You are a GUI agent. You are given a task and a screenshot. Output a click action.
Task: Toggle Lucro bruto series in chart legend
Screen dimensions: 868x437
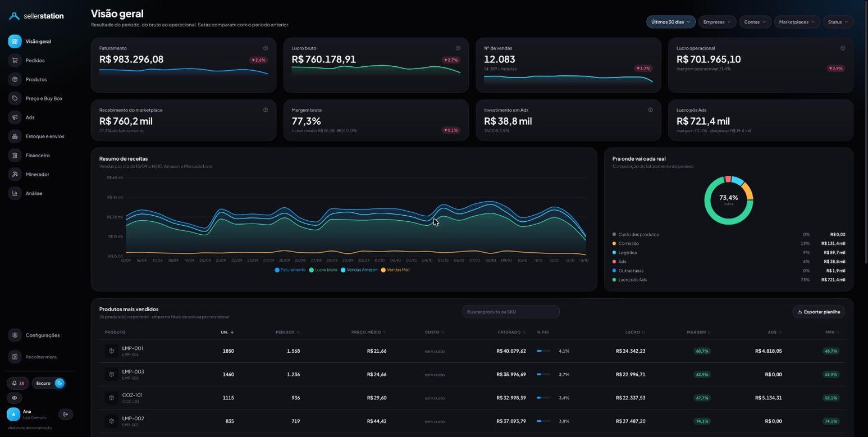tap(323, 270)
